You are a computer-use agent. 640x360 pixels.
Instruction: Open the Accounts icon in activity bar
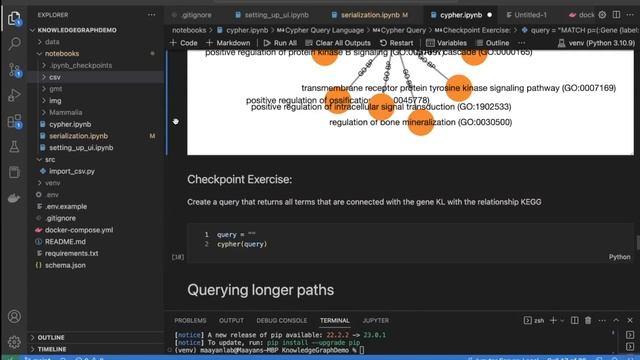(x=14, y=316)
